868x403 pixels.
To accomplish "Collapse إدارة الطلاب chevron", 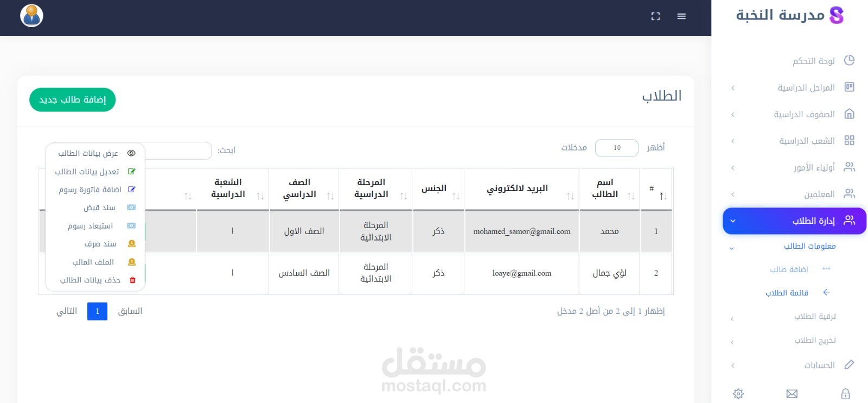I will (733, 221).
